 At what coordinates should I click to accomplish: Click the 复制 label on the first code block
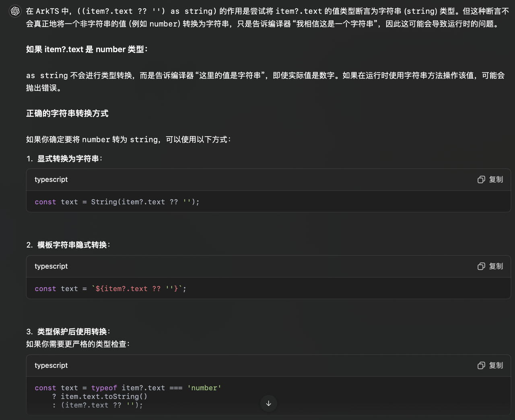(496, 180)
